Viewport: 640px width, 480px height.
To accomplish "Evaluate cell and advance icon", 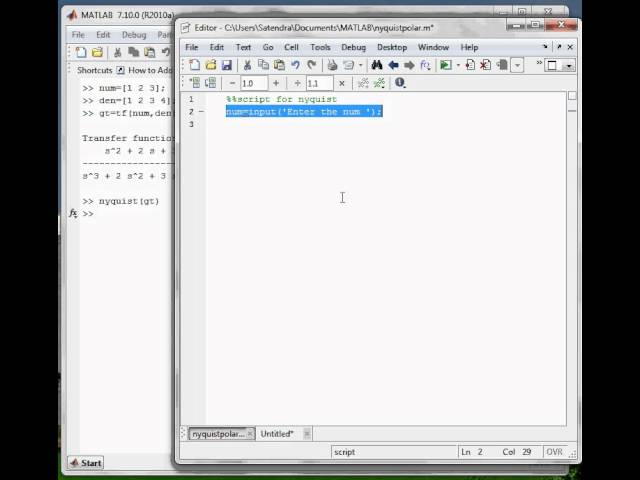I will point(211,83).
